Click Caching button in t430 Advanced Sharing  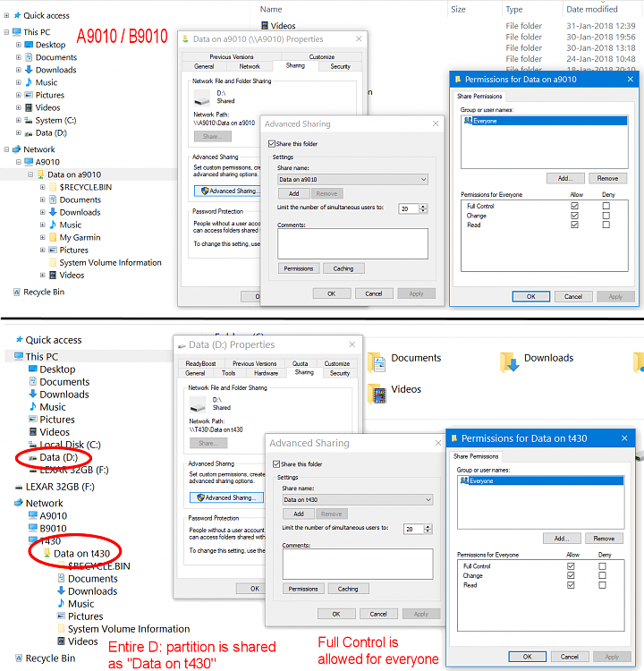[x=348, y=589]
